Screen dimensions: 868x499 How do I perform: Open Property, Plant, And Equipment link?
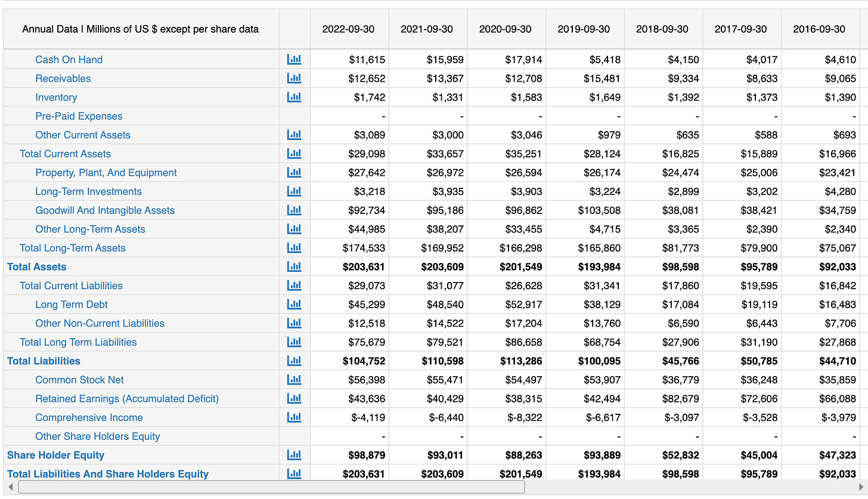[x=106, y=173]
